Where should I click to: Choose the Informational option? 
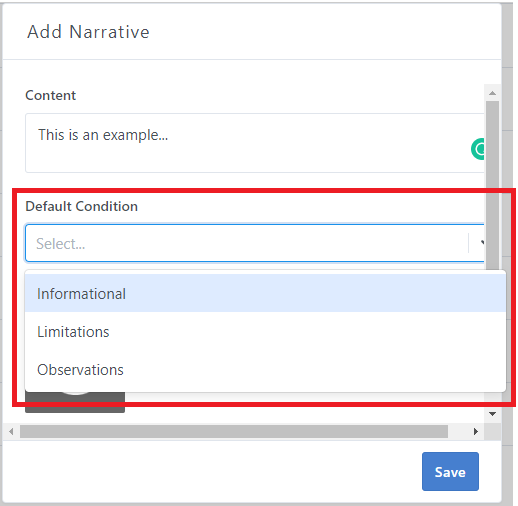click(265, 294)
